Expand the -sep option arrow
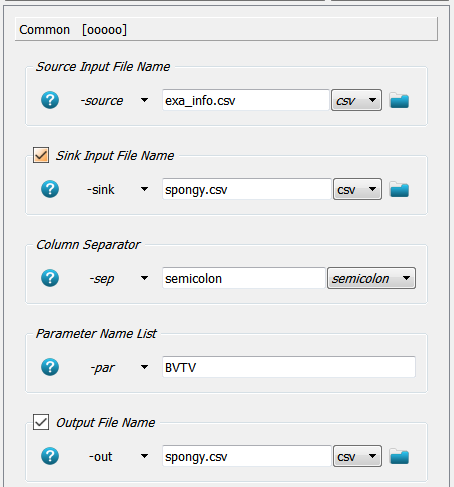 click(144, 278)
